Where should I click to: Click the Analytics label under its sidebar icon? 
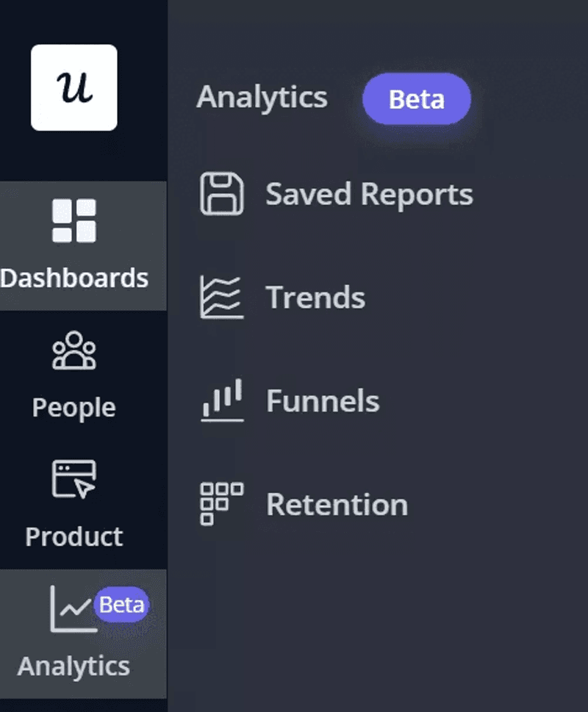[72, 666]
